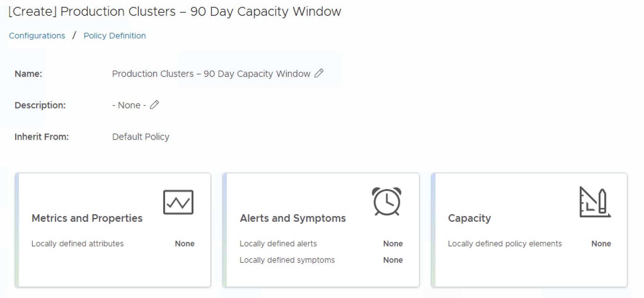Click the Locally defined alerts row
The height and width of the screenshot is (298, 644).
tap(278, 244)
